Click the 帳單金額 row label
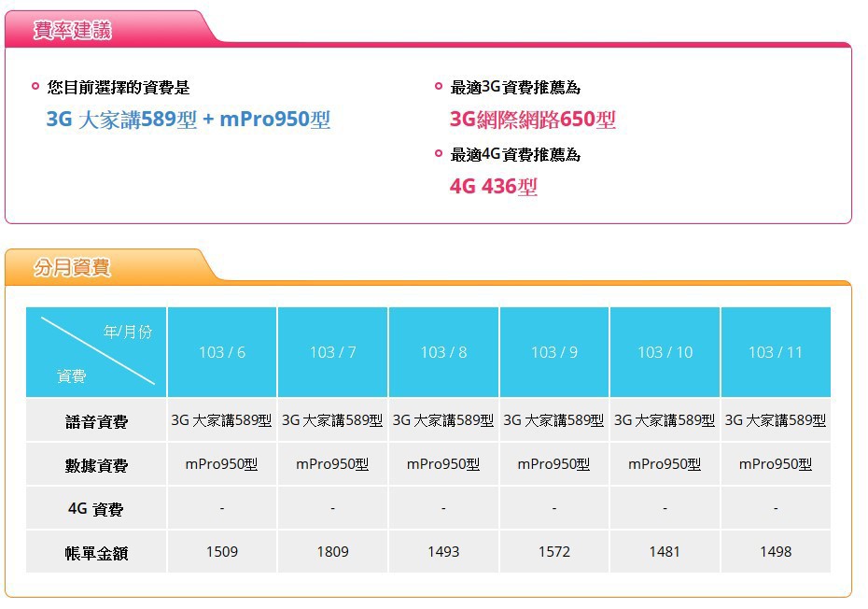This screenshot has height=609, width=868. coord(96,553)
